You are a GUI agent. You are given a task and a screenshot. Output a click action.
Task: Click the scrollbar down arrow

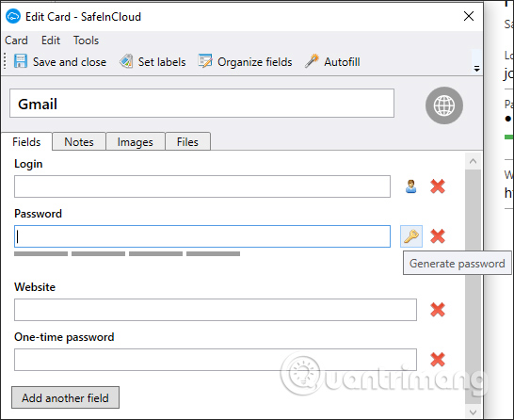click(473, 412)
